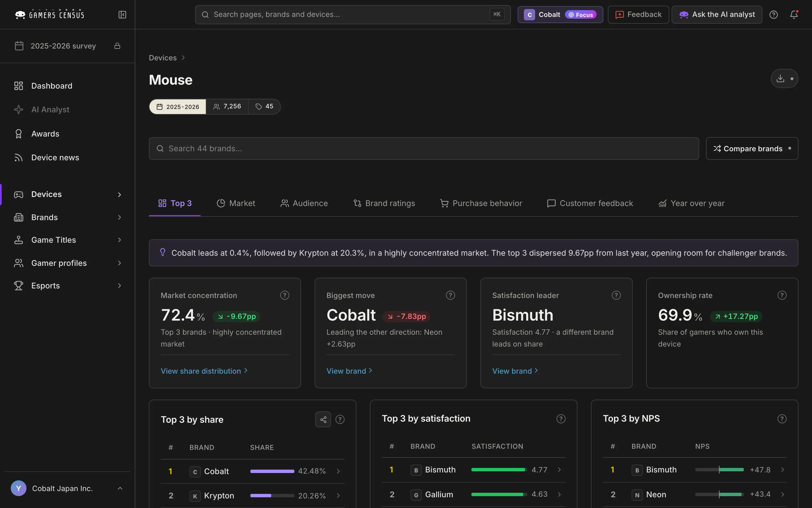
Task: Focus the global search pages field
Action: click(353, 15)
